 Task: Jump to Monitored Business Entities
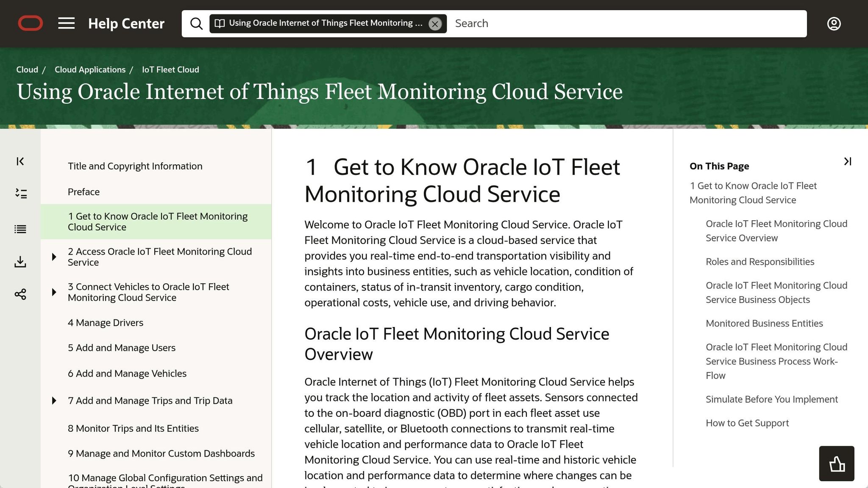click(764, 324)
